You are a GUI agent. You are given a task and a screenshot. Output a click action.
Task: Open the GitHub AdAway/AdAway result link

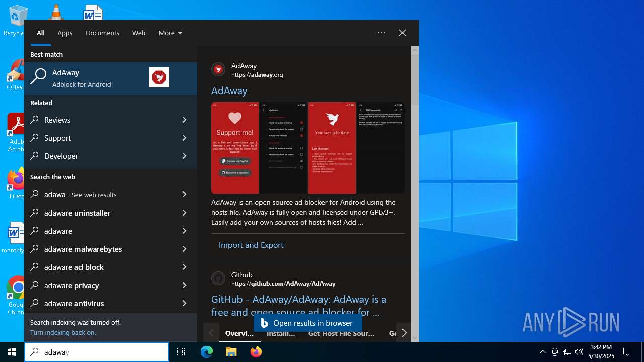[299, 306]
